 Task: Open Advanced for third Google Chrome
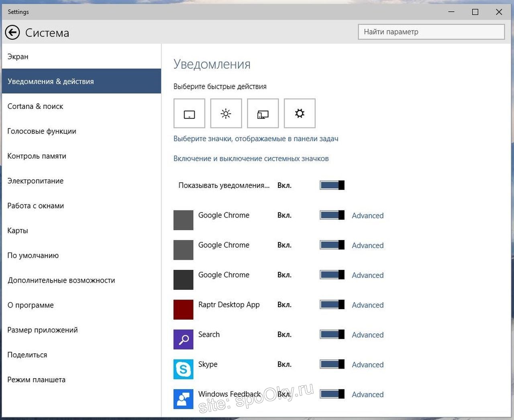point(367,275)
